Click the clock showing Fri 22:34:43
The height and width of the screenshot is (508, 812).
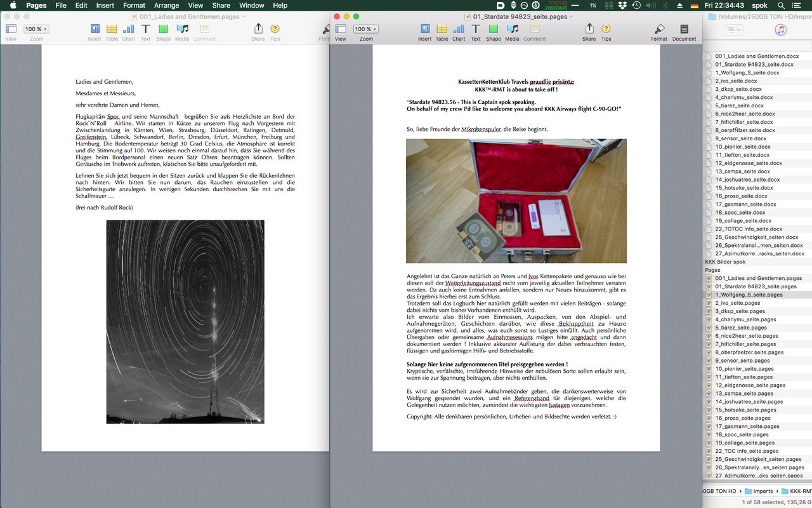724,5
